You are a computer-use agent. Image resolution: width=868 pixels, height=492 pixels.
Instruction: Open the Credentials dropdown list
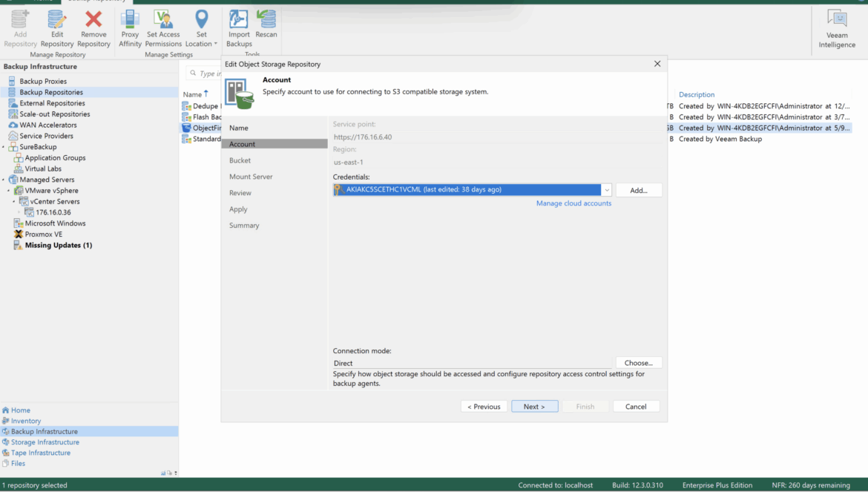point(606,190)
